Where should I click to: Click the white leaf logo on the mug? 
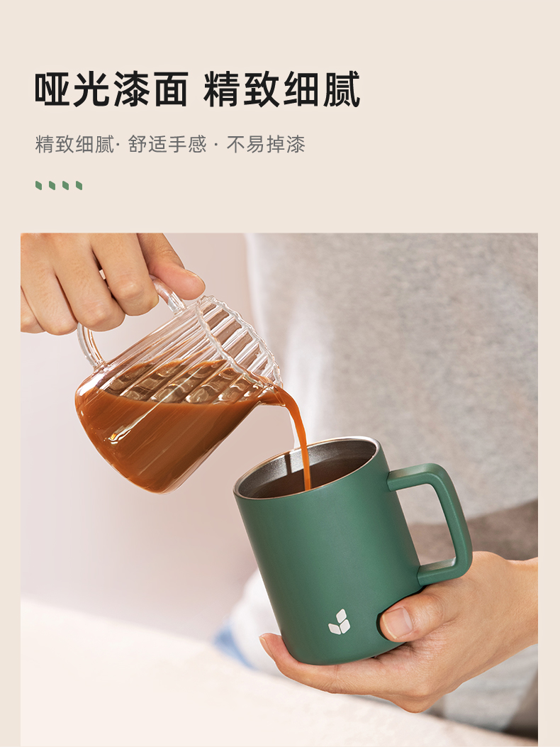(339, 621)
